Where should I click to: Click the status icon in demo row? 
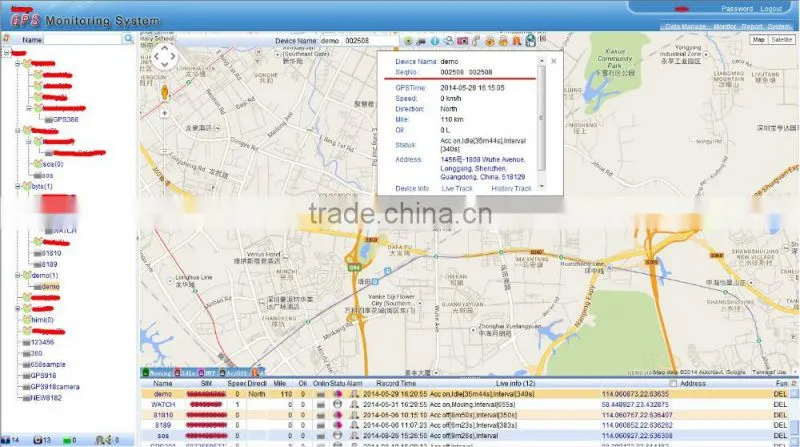point(337,394)
